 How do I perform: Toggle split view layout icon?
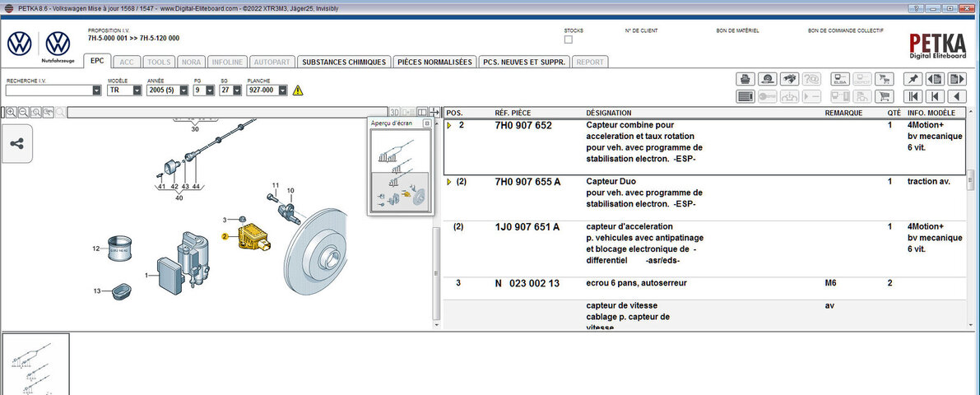[x=422, y=113]
